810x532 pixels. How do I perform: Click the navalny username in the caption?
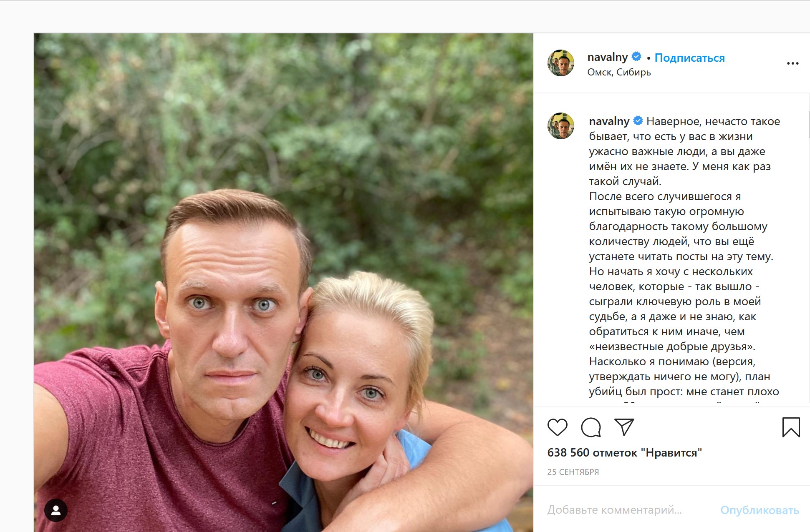(609, 121)
